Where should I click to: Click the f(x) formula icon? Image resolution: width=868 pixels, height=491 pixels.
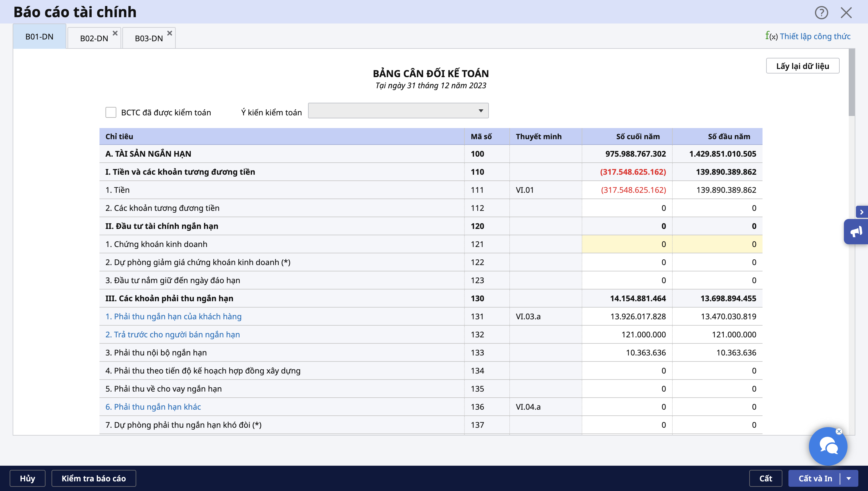[771, 36]
